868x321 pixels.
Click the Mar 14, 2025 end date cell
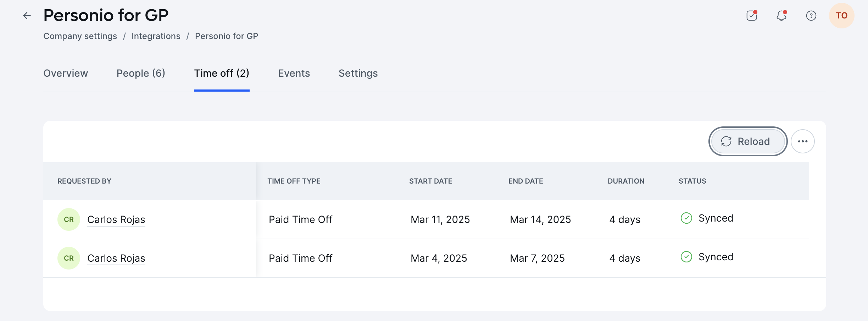(540, 219)
